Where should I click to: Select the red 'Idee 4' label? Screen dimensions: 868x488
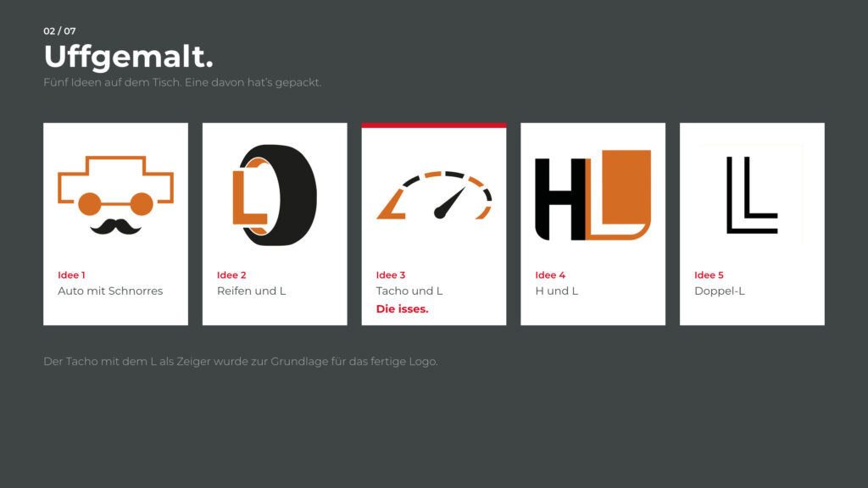(x=550, y=275)
